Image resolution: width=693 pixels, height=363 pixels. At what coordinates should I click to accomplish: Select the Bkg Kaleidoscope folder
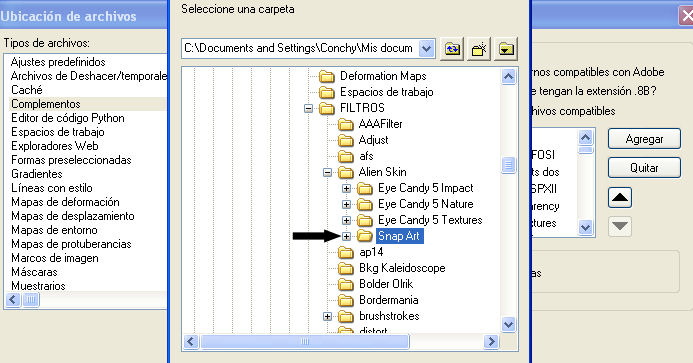click(402, 268)
